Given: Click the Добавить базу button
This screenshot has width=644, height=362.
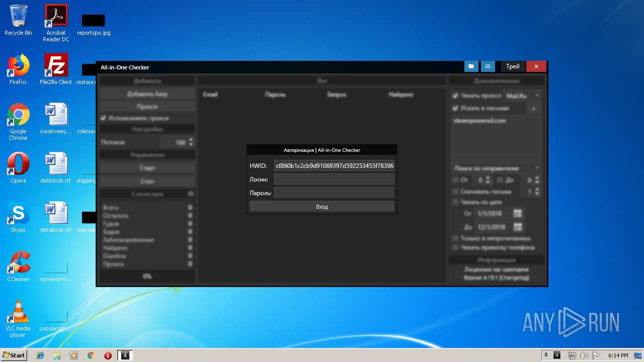Looking at the screenshot, I should pos(147,94).
